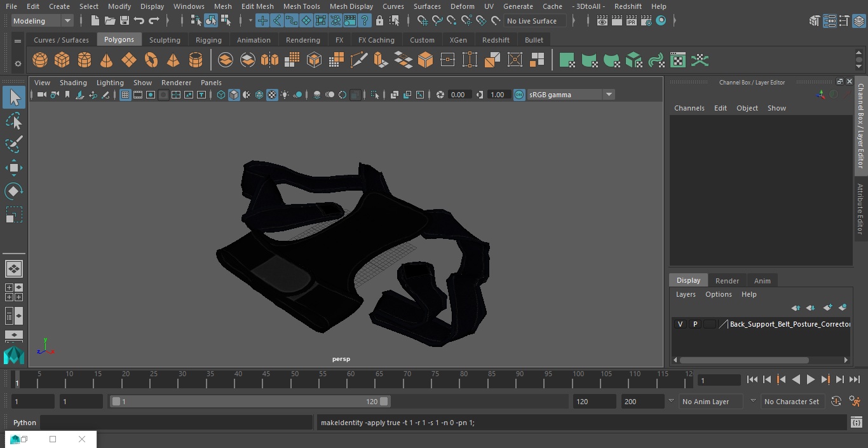Open the Layers menu in layer editor
Viewport: 868px width, 448px height.
(686, 294)
